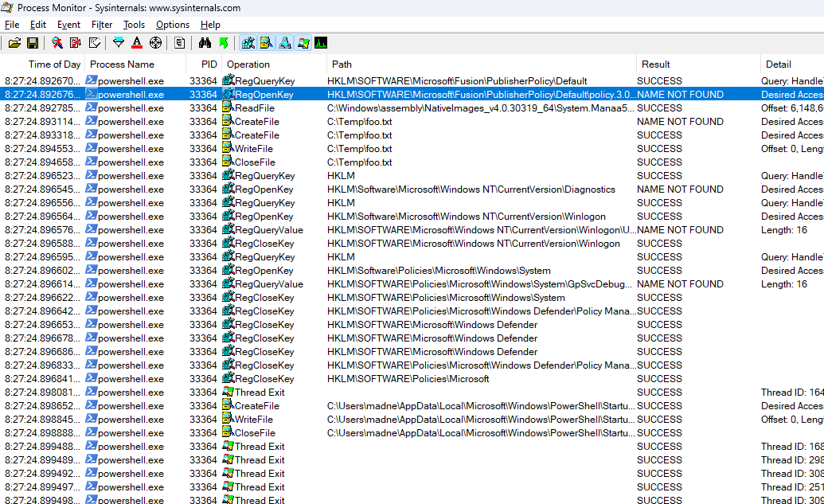
Task: Open the Filter menu
Action: (102, 25)
